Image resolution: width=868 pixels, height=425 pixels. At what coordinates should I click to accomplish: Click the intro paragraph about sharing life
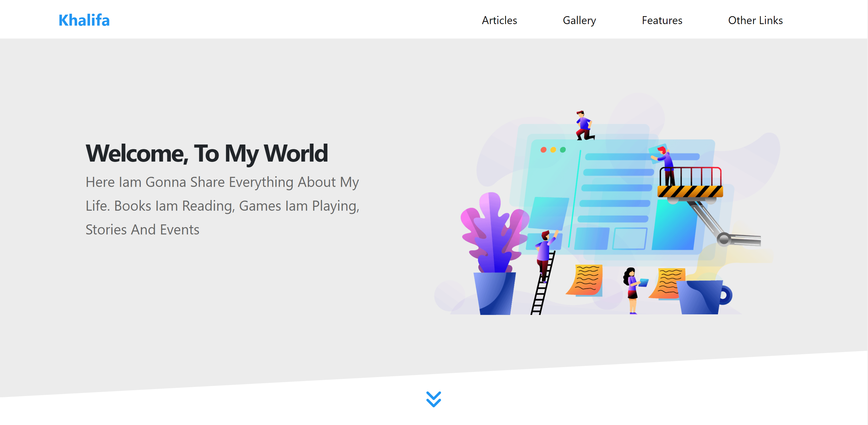coord(222,205)
